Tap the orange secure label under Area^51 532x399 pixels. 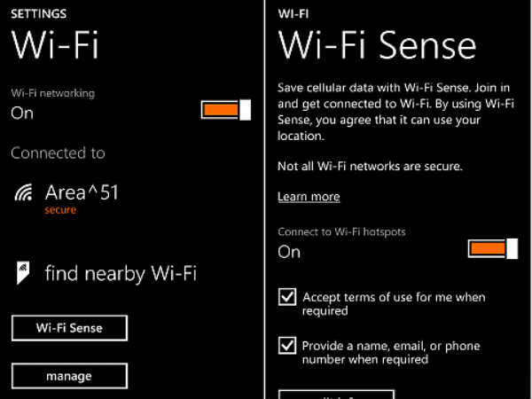(x=60, y=210)
